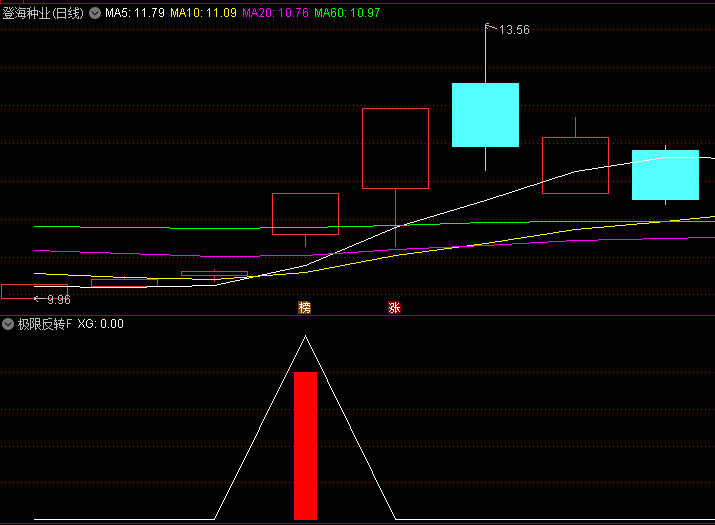Click the large red hollow candle above 涨
This screenshot has height=525, width=715.
395,148
